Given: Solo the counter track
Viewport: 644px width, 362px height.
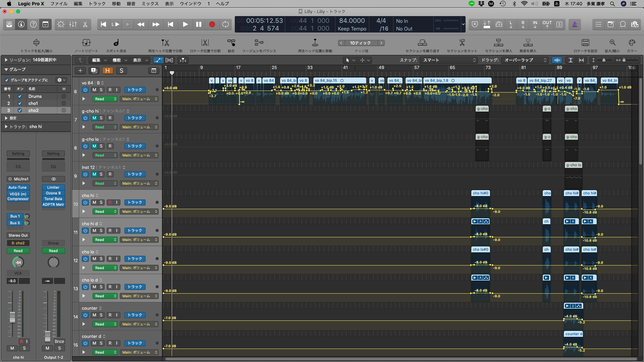Looking at the screenshot, I should pyautogui.click(x=101, y=315).
